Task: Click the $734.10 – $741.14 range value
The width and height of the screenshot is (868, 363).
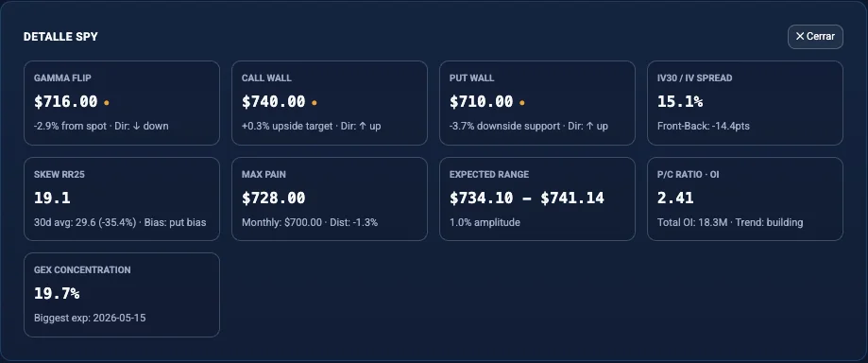Action: (526, 198)
